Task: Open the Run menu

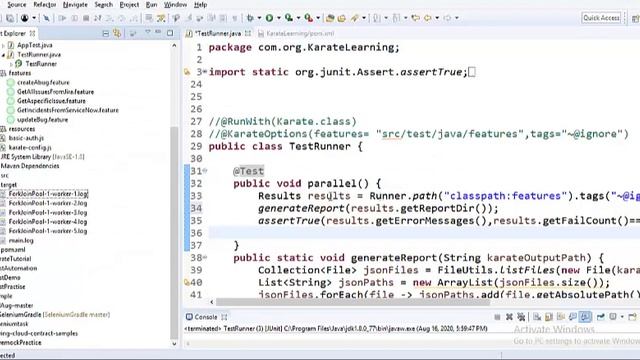Action: (151, 5)
